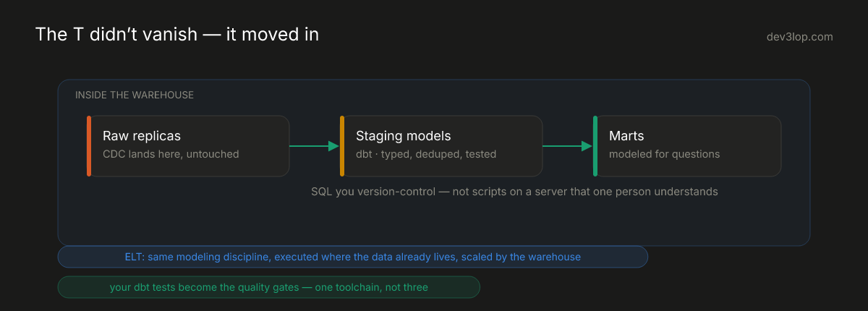Click the orange accent bar on Raw replicas
Screen dimensions: 868x311
click(x=89, y=145)
